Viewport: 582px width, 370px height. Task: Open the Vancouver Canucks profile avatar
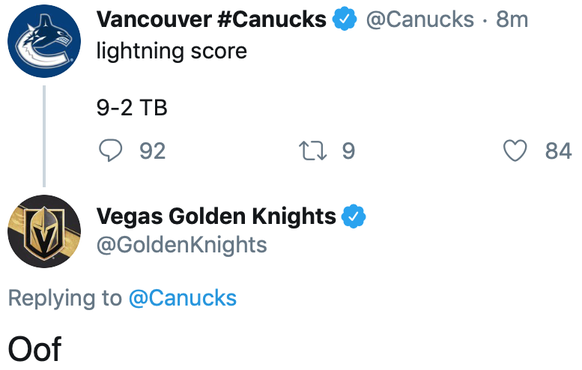click(44, 41)
